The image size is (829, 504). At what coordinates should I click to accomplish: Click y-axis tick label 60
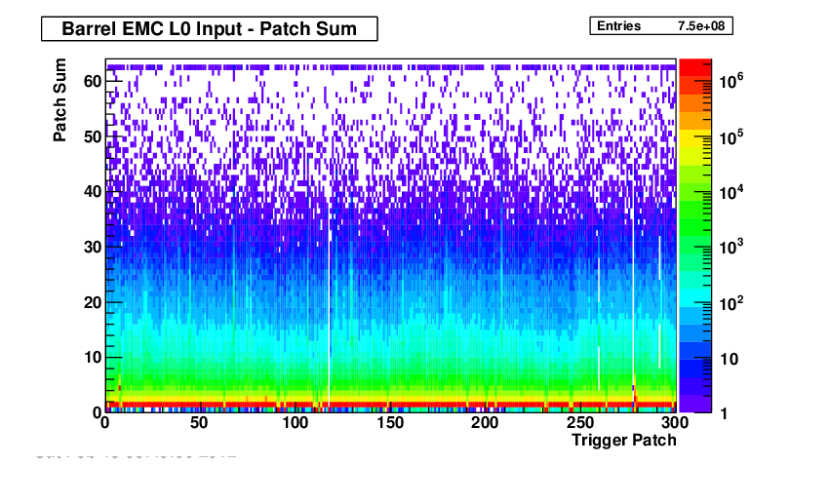click(93, 81)
